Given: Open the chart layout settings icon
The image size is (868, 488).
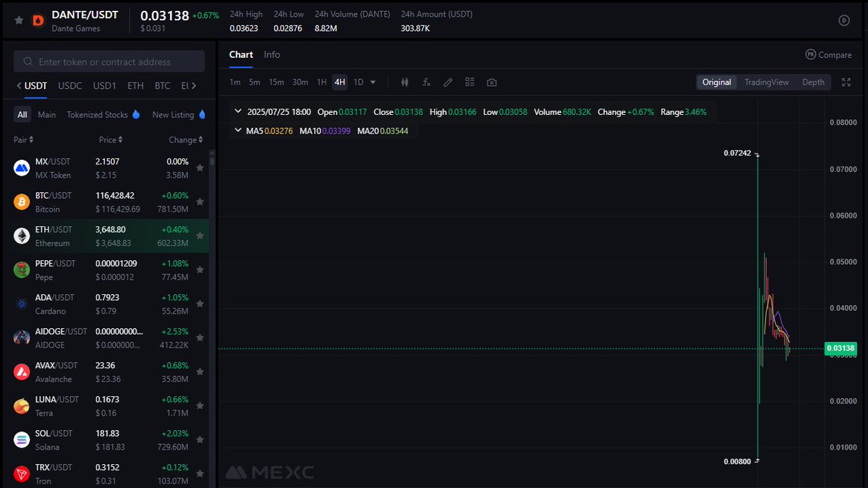Looking at the screenshot, I should coord(469,82).
